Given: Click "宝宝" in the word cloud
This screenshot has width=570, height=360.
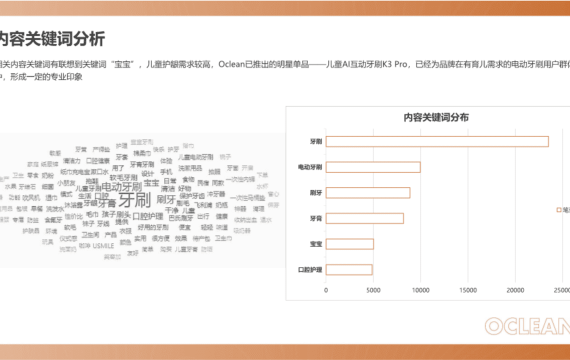Looking at the screenshot, I should click(151, 183).
